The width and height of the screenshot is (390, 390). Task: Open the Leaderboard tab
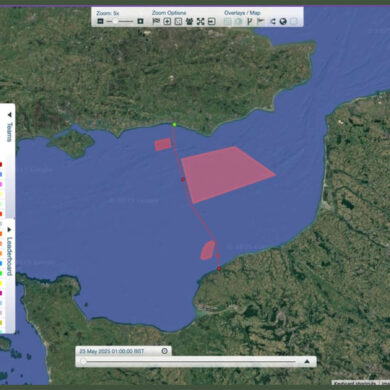pos(10,256)
